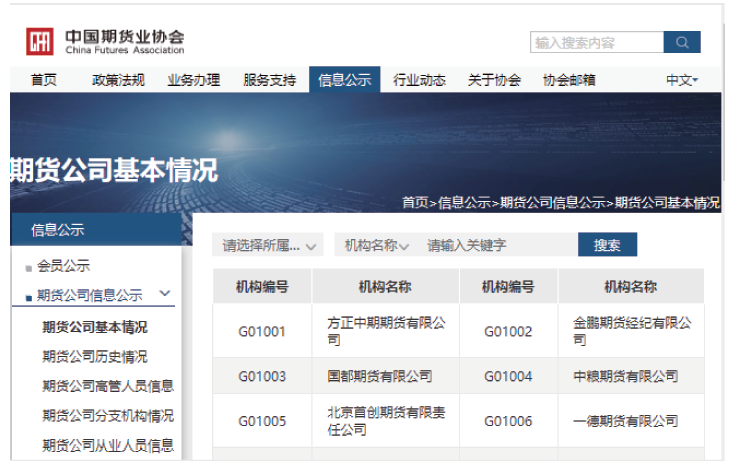
Task: Open 金鹏期货经纪有限公司 company entry
Action: (632, 331)
